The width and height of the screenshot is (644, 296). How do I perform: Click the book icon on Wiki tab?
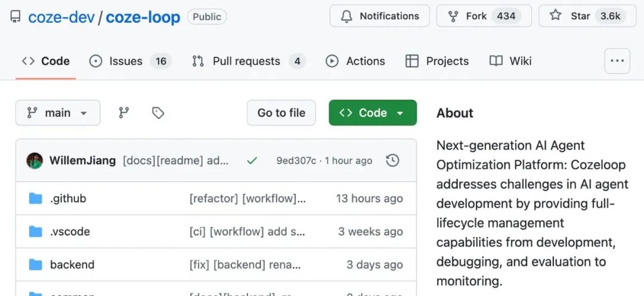point(496,61)
